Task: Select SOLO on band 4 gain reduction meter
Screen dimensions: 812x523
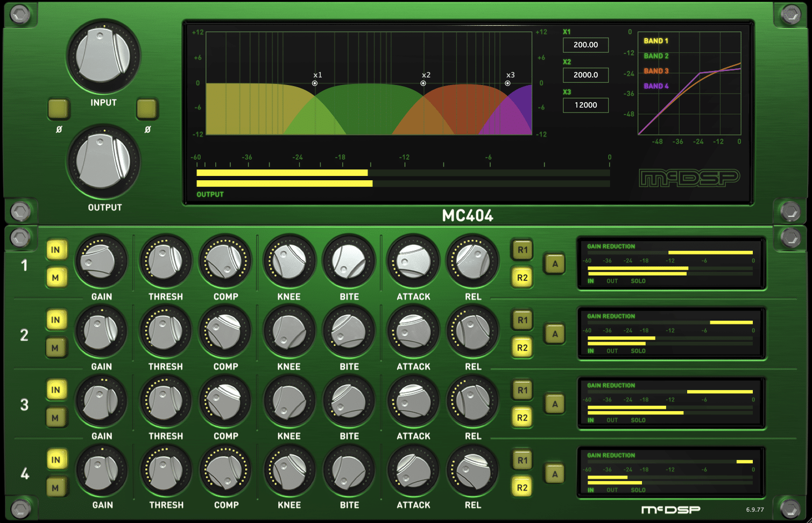Action: coord(638,490)
